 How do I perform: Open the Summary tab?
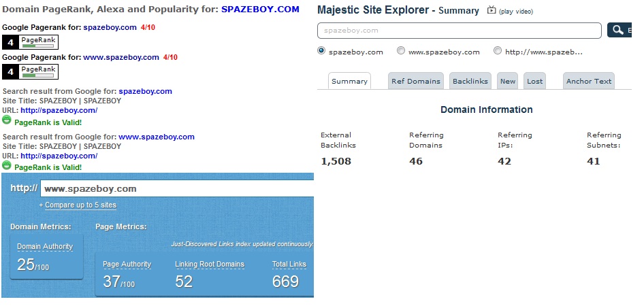(349, 81)
